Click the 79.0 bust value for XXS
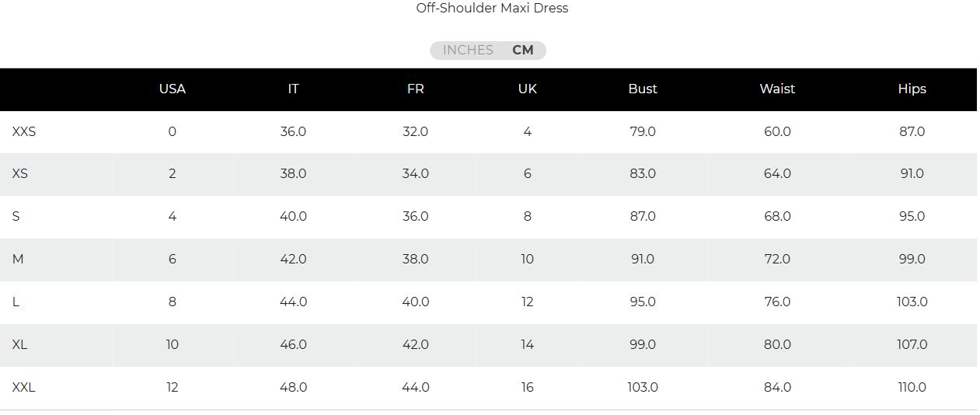This screenshot has height=415, width=980. [x=643, y=131]
